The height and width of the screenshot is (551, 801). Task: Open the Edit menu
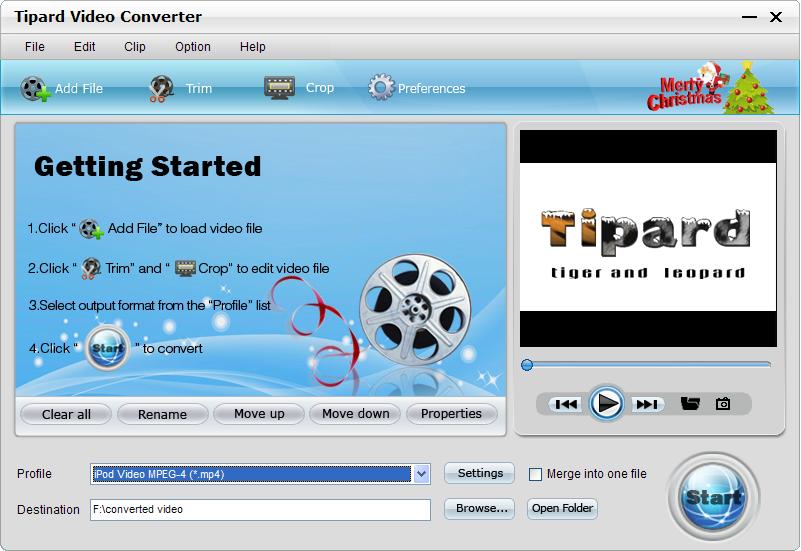click(84, 47)
